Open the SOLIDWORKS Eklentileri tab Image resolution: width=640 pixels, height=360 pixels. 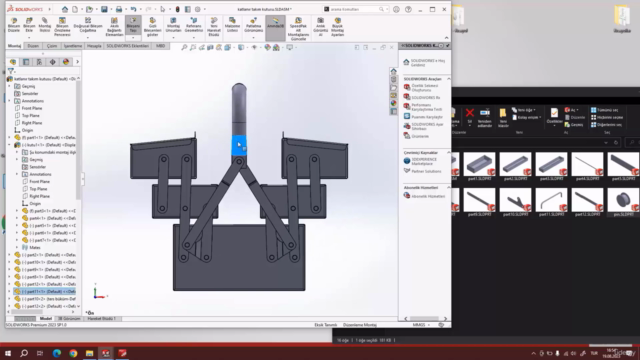pyautogui.click(x=127, y=46)
